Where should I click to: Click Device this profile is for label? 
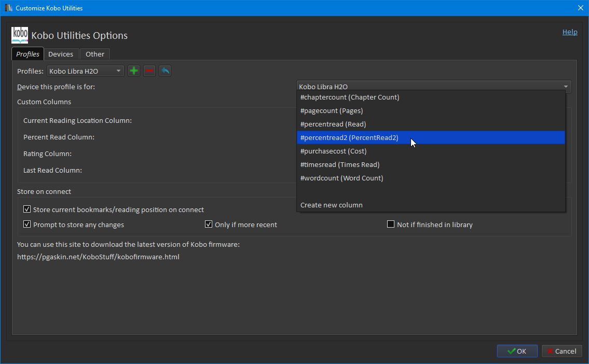click(56, 87)
